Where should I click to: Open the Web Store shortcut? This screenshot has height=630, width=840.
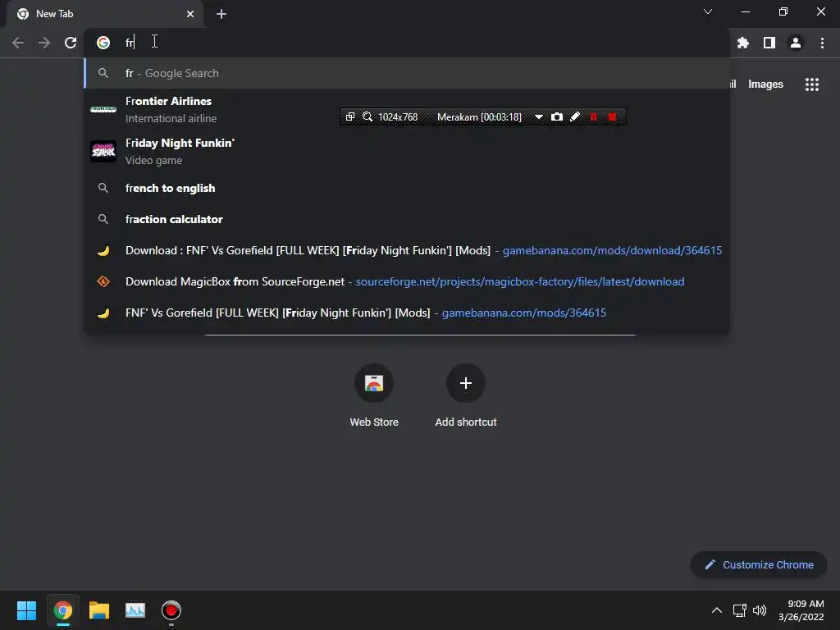point(374,396)
